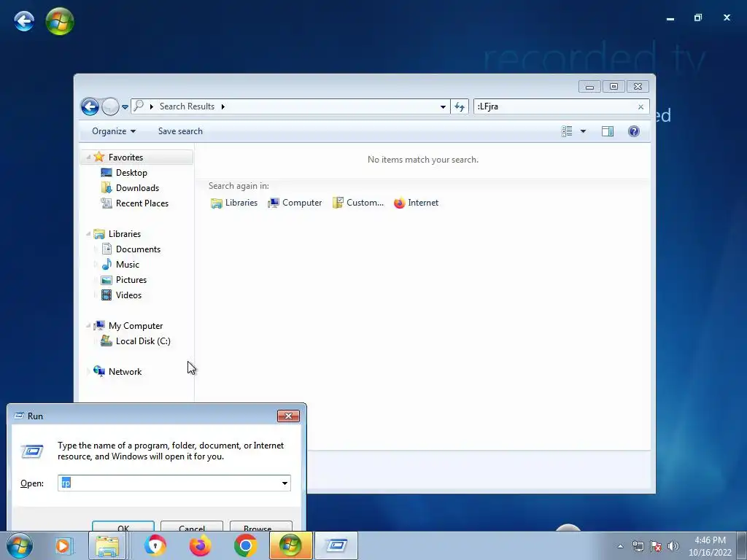Open the Windows Start orb
This screenshot has height=560, width=747.
pyautogui.click(x=20, y=545)
